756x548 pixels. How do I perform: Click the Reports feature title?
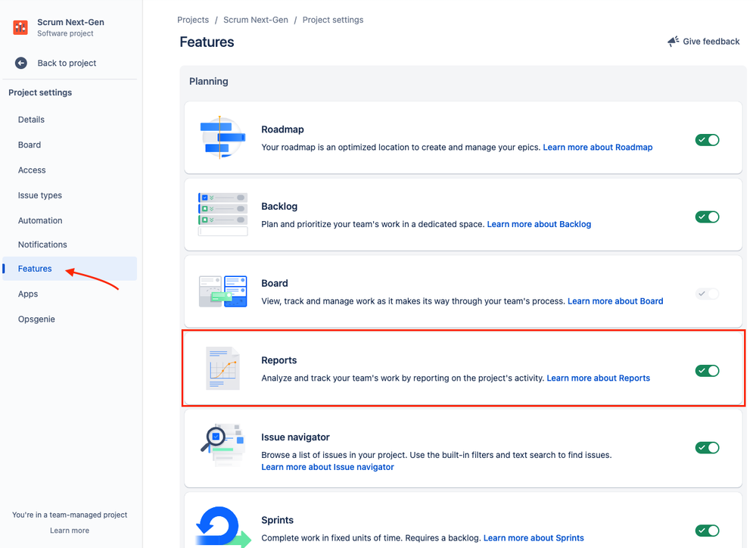(x=279, y=360)
